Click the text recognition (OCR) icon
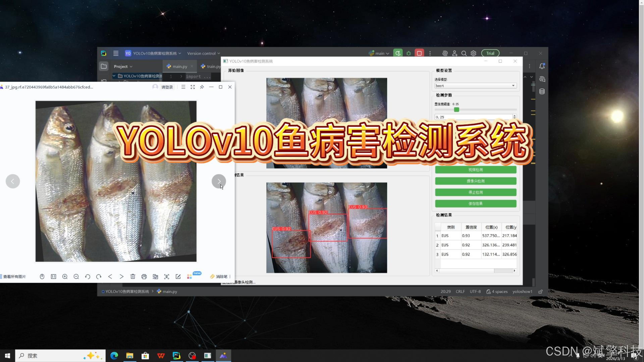 pos(167,277)
